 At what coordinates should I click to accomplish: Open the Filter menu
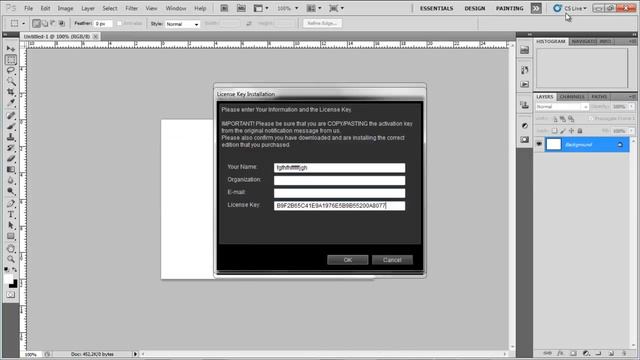point(131,8)
